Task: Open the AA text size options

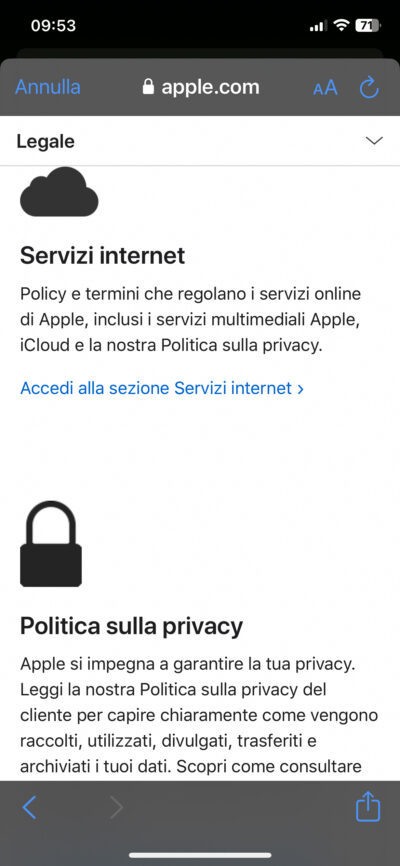Action: pos(325,87)
